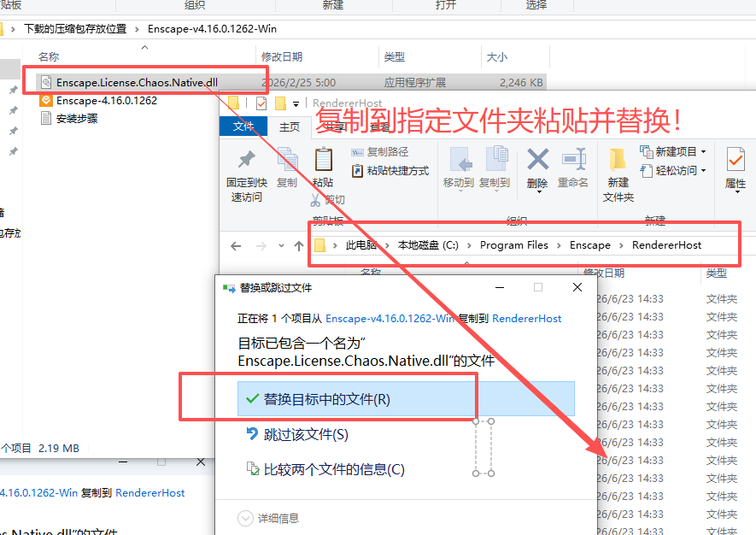This screenshot has width=756, height=535.
Task: Click the up-one-level arrow
Action: (299, 246)
